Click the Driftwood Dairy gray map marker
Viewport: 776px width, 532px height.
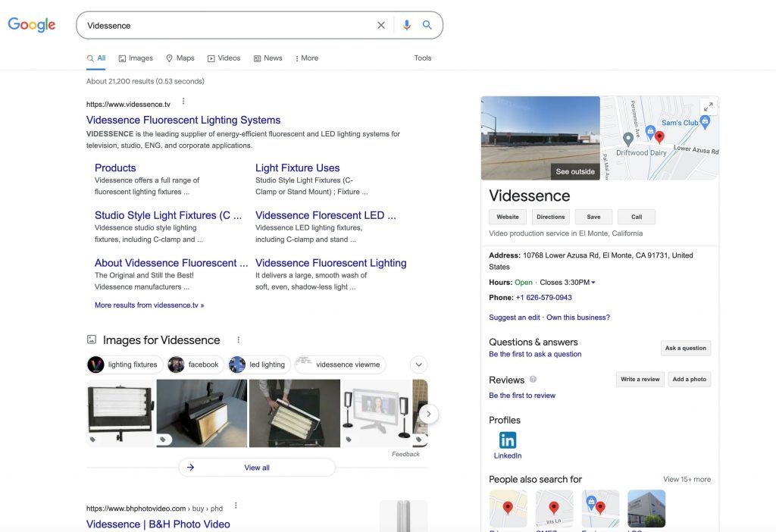(628, 139)
